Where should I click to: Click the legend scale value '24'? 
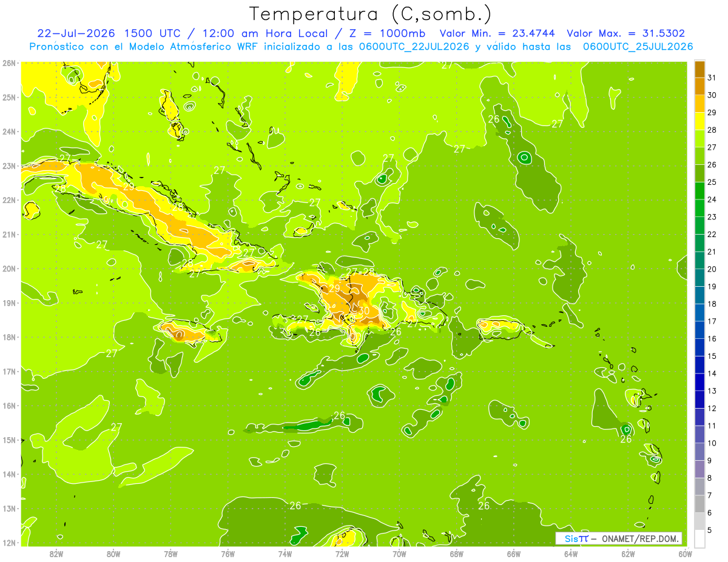pos(712,199)
